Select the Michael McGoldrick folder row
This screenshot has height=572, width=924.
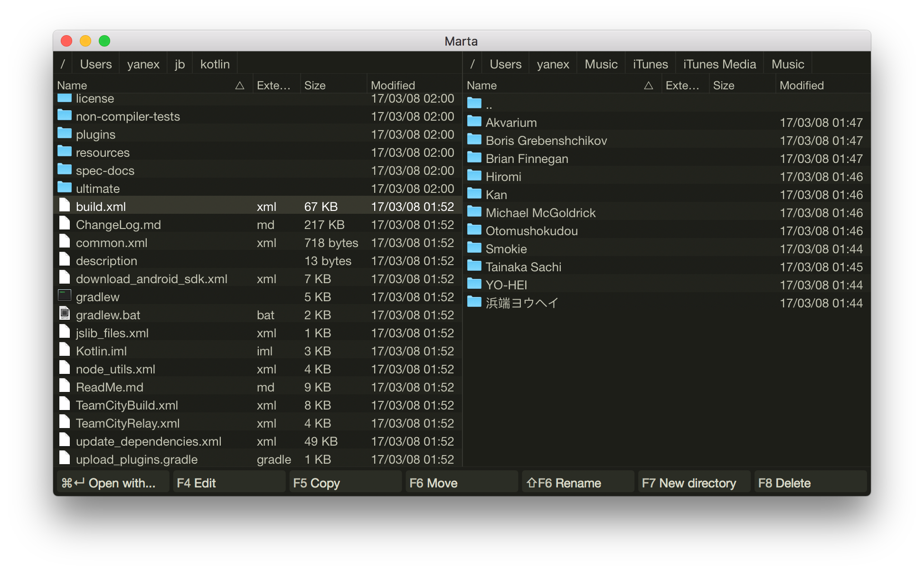coord(540,213)
